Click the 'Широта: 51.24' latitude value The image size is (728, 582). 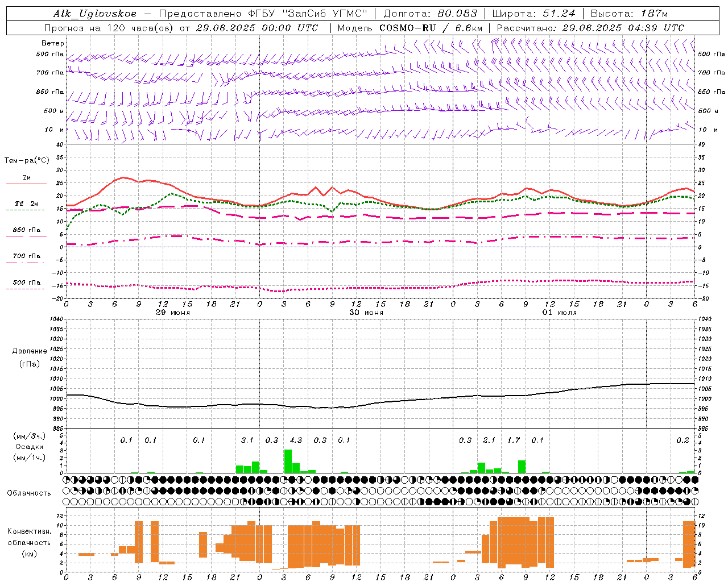[533, 14]
